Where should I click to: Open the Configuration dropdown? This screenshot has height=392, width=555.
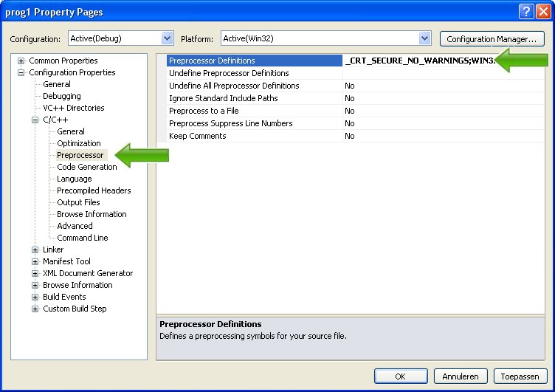(x=167, y=38)
